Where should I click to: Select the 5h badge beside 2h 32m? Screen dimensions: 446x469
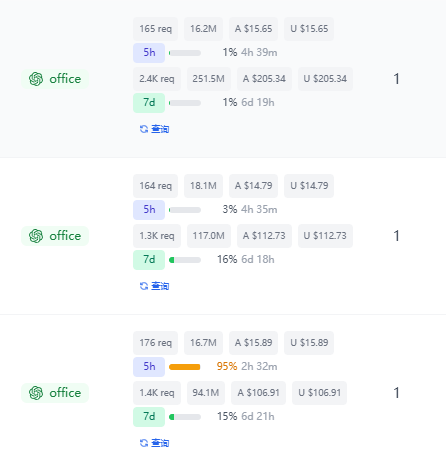point(149,367)
